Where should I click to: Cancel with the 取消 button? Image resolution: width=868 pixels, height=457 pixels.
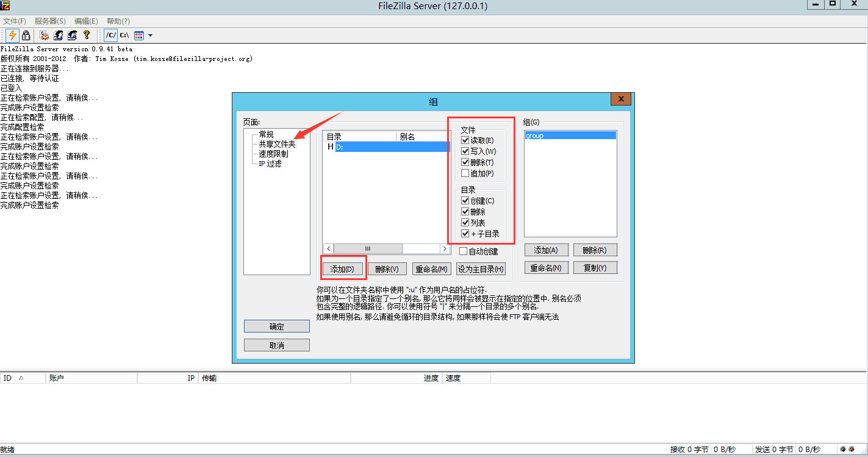click(277, 345)
